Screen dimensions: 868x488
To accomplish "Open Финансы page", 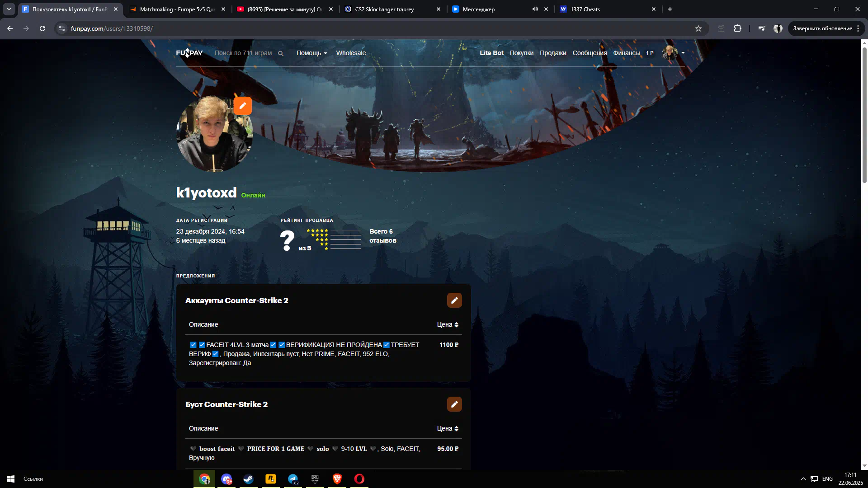I will (x=626, y=53).
